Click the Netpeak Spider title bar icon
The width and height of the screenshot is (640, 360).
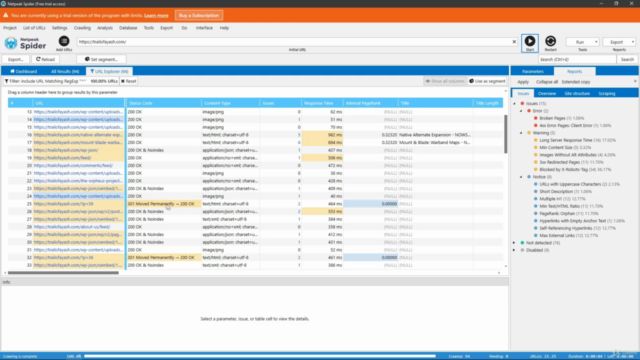(3, 4)
